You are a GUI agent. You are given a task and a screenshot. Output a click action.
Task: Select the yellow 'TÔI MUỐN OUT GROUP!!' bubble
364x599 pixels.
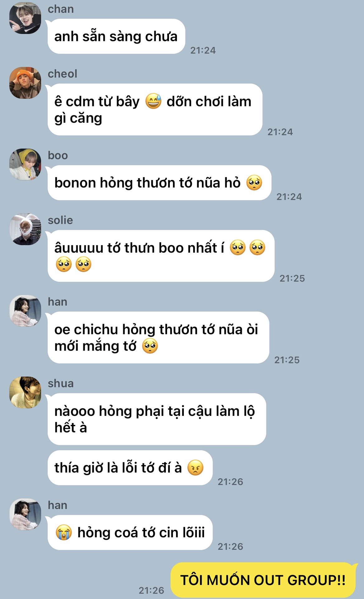263,580
